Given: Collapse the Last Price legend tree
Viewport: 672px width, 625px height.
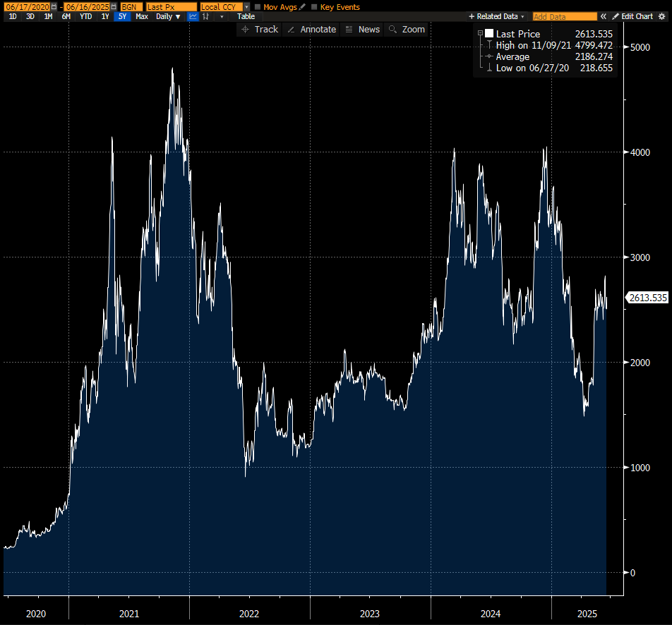Looking at the screenshot, I should (x=480, y=34).
